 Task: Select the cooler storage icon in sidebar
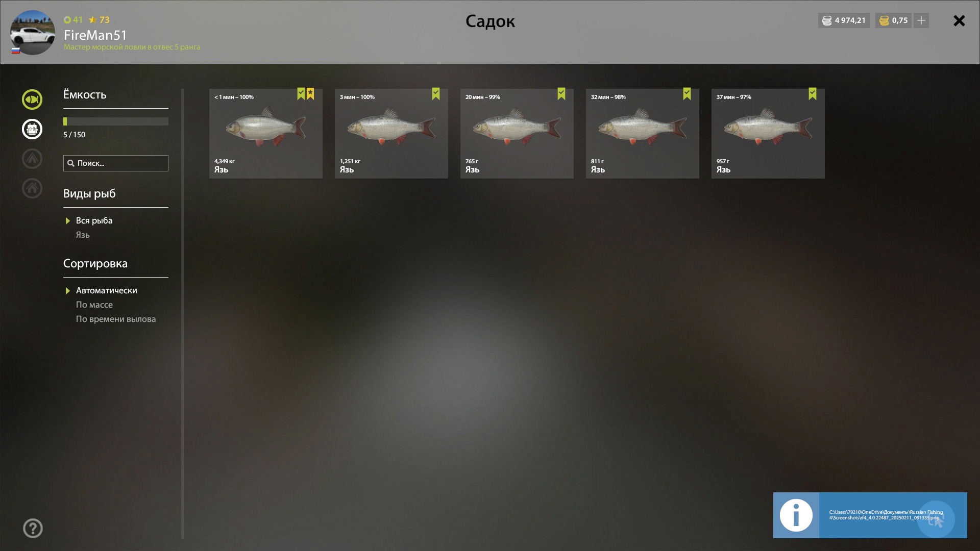coord(32,129)
